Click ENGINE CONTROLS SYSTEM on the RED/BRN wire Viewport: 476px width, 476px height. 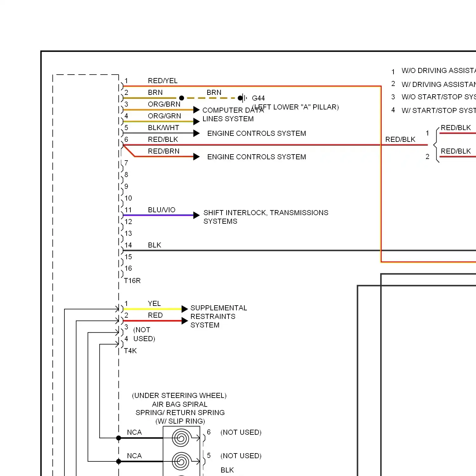pyautogui.click(x=257, y=157)
